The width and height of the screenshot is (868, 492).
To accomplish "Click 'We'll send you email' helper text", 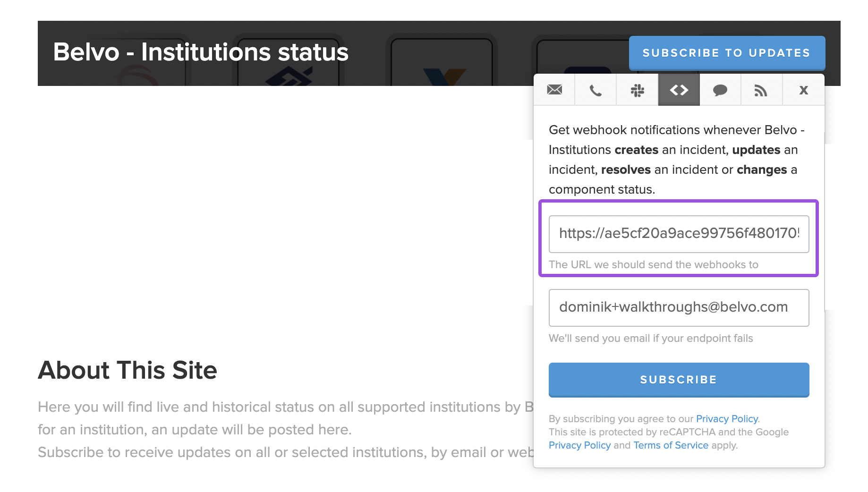I will pyautogui.click(x=651, y=338).
